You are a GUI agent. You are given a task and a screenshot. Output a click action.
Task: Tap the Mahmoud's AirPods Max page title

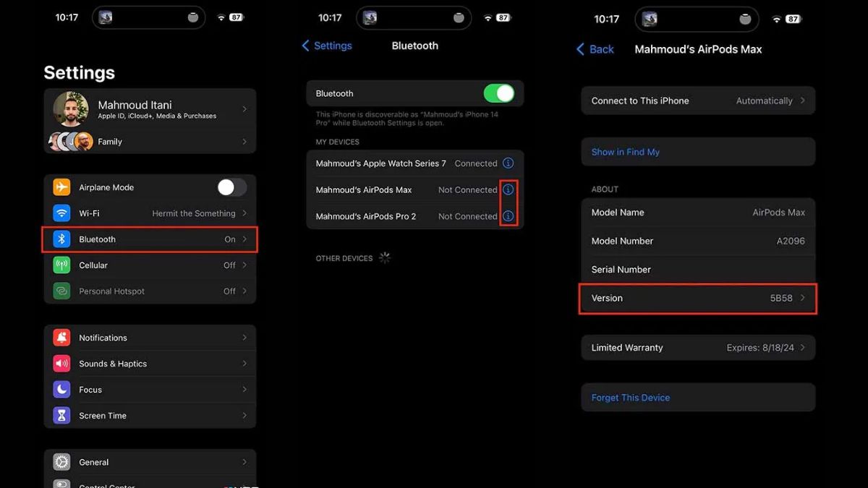698,49
